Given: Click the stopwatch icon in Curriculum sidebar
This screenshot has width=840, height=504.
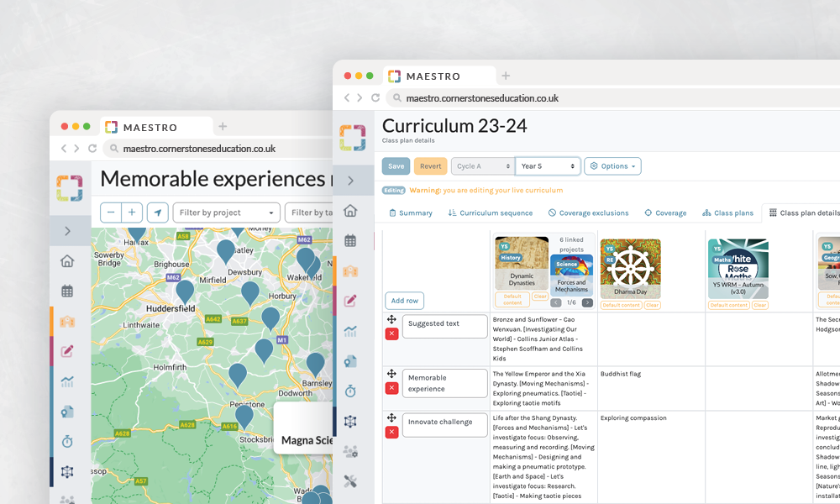Looking at the screenshot, I should pyautogui.click(x=350, y=391).
